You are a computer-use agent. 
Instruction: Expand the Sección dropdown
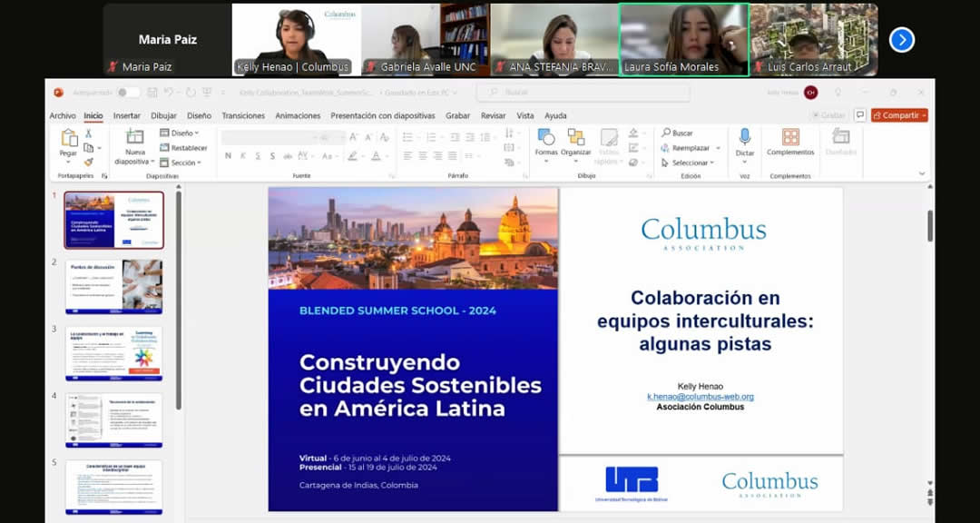[x=181, y=163]
